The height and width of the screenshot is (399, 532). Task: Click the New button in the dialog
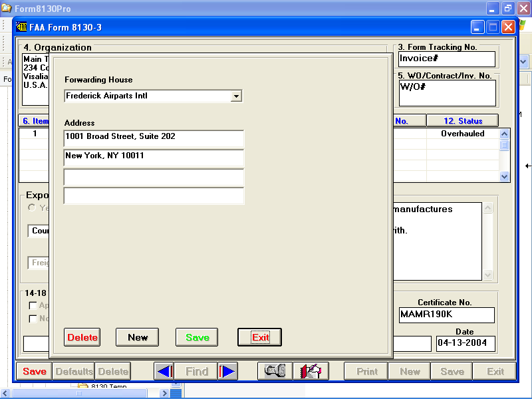(x=137, y=338)
